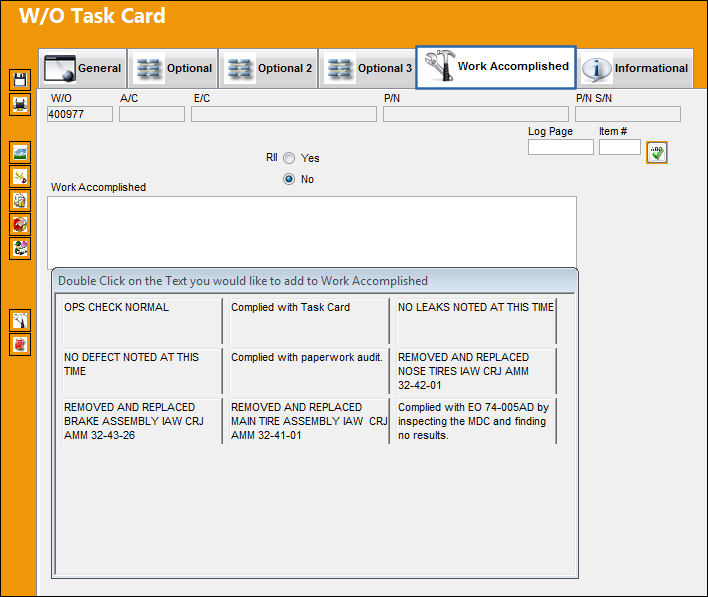The height and width of the screenshot is (597, 708).
Task: Open the Optional 2 tab
Action: (x=268, y=68)
